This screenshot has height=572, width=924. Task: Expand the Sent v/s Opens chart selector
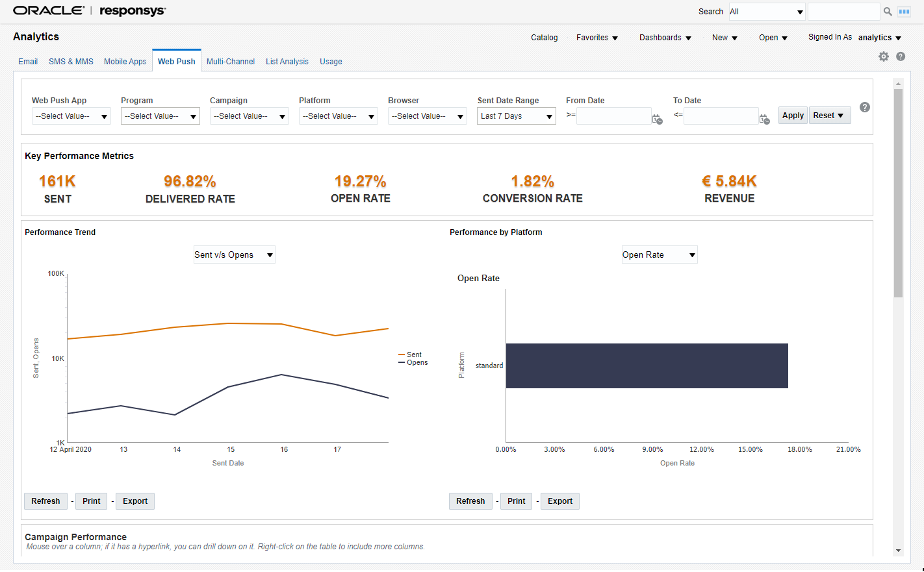pos(234,255)
